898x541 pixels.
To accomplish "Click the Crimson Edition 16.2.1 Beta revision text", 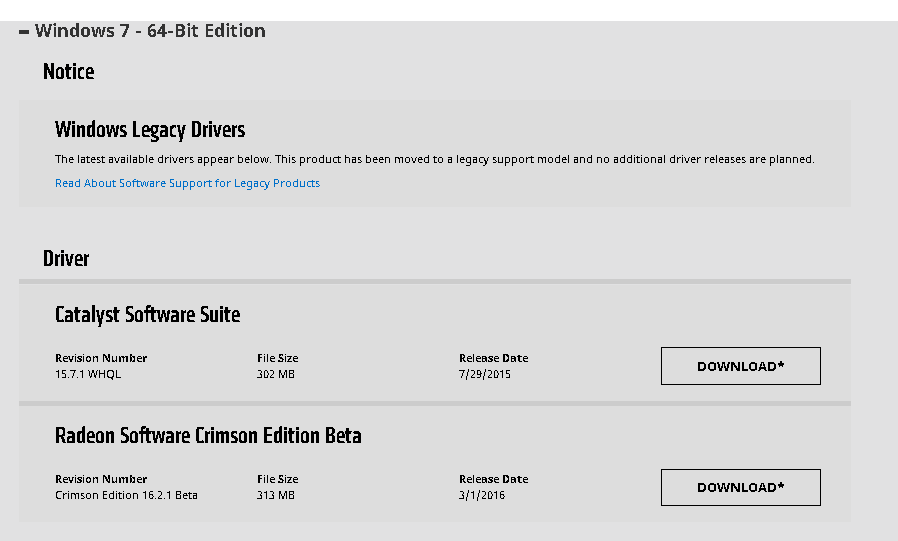I will coord(126,496).
